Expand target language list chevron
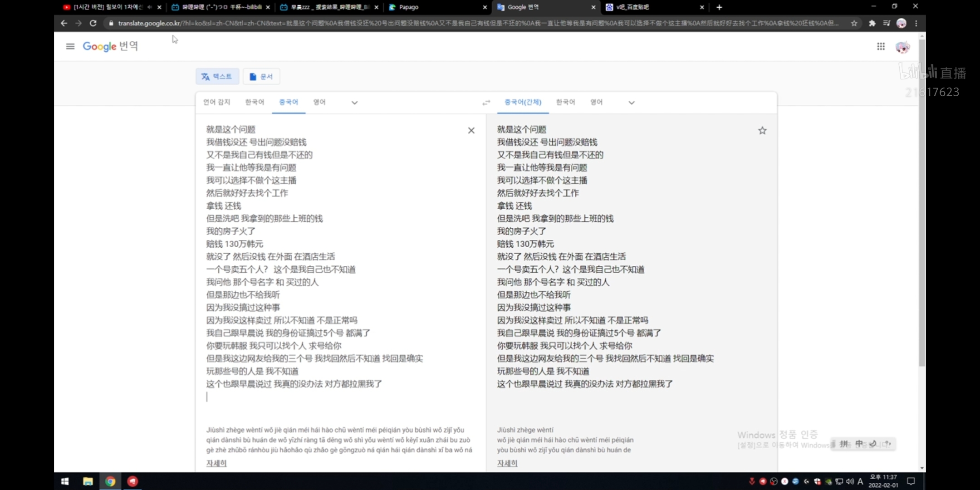 tap(631, 103)
